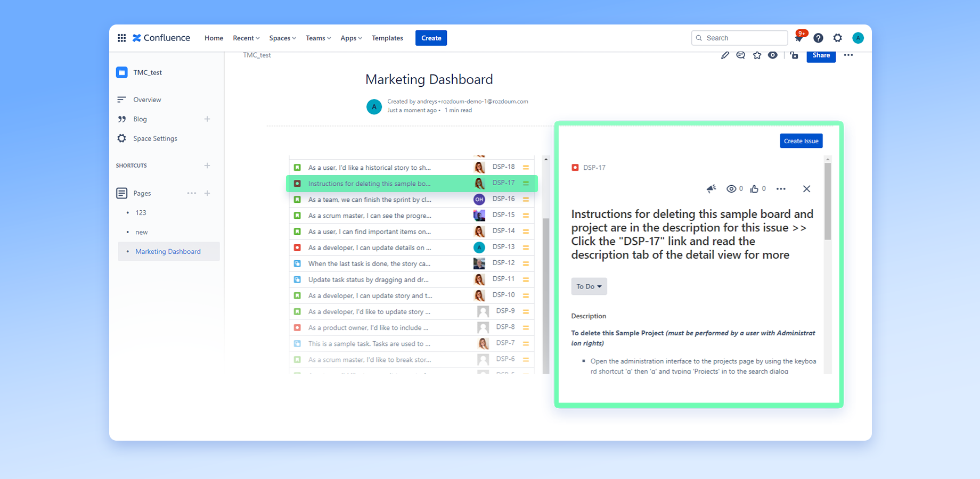Click the Space Settings gear icon
Viewport: 980px width, 479px height.
[x=121, y=138]
